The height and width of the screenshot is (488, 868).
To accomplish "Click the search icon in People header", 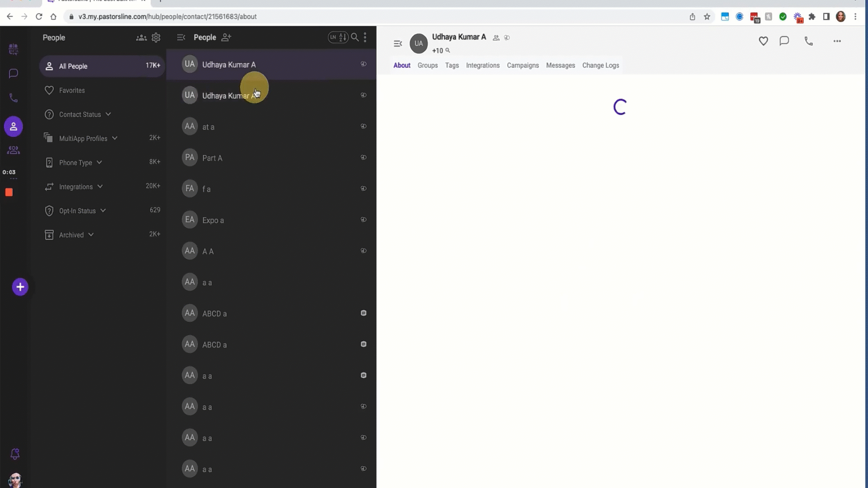I will (x=356, y=37).
